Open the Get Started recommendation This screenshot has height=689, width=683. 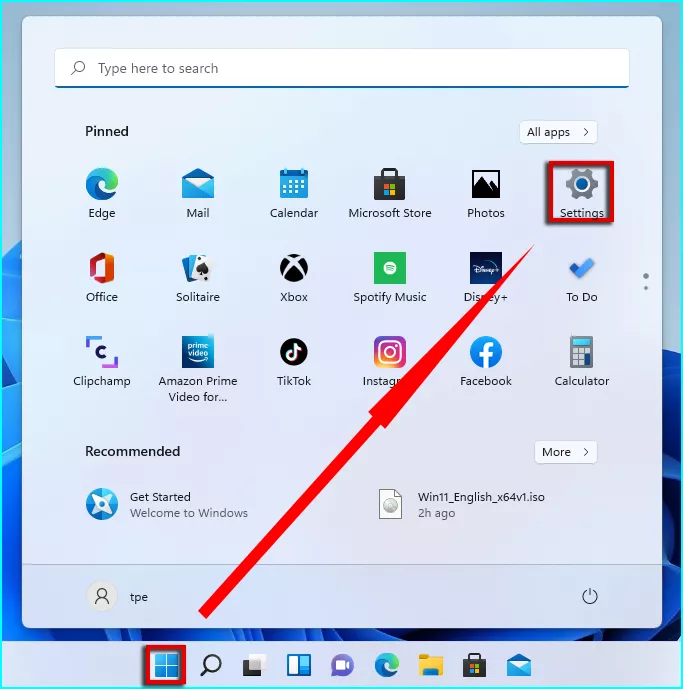167,504
